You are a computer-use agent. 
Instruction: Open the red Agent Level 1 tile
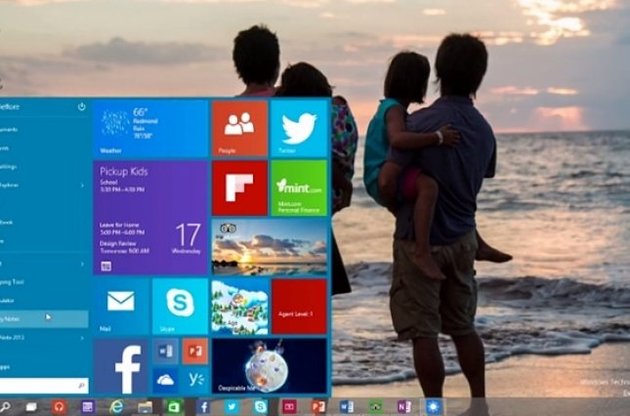(x=299, y=307)
